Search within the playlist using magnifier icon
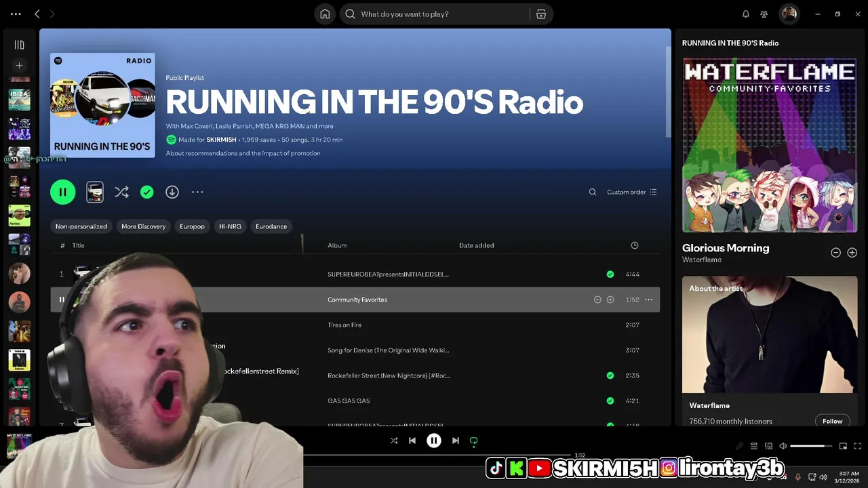 [x=593, y=192]
